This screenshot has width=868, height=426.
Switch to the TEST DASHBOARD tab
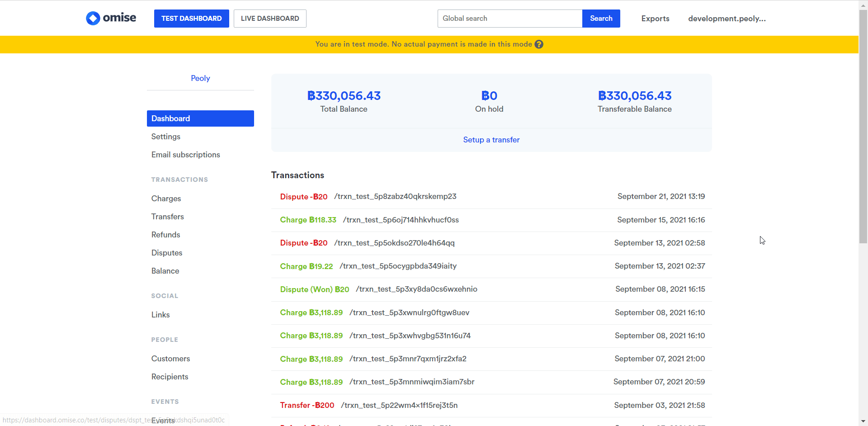(x=192, y=19)
